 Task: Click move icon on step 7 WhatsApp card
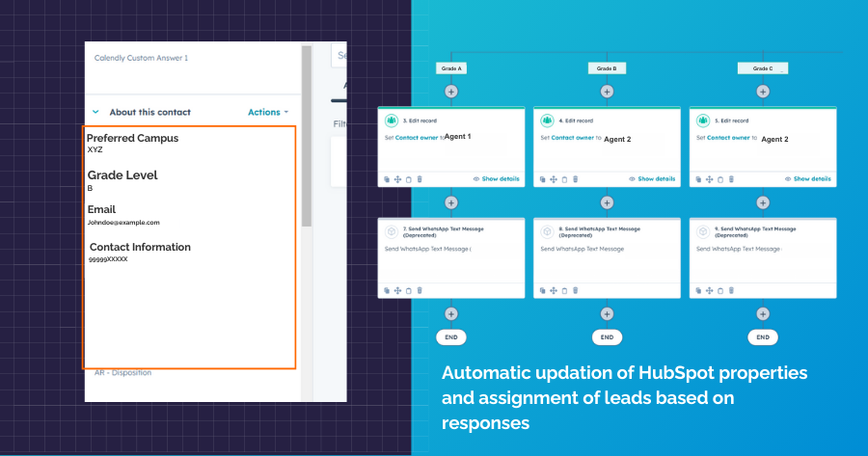coord(397,290)
